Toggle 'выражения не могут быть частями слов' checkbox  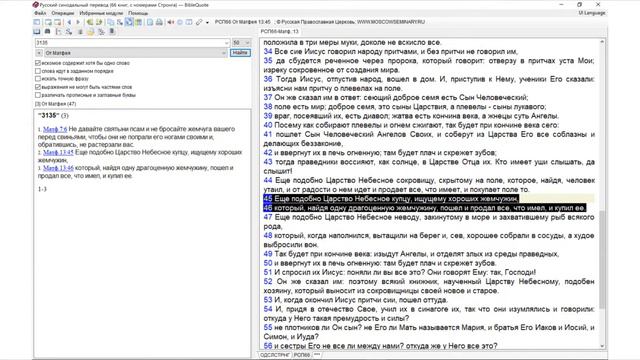tap(38, 87)
